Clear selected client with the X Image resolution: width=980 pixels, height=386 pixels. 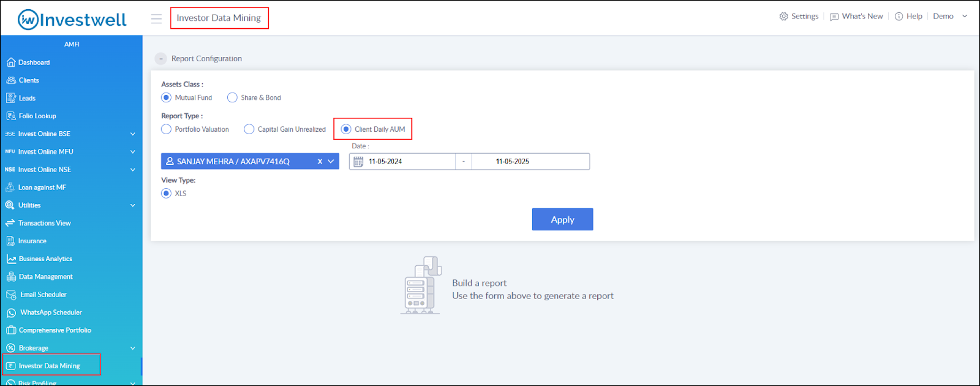320,162
